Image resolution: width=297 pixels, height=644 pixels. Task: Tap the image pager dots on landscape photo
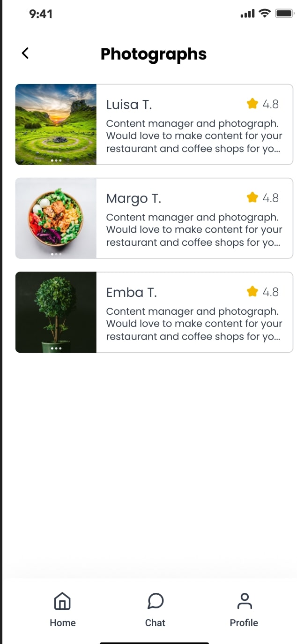[56, 160]
